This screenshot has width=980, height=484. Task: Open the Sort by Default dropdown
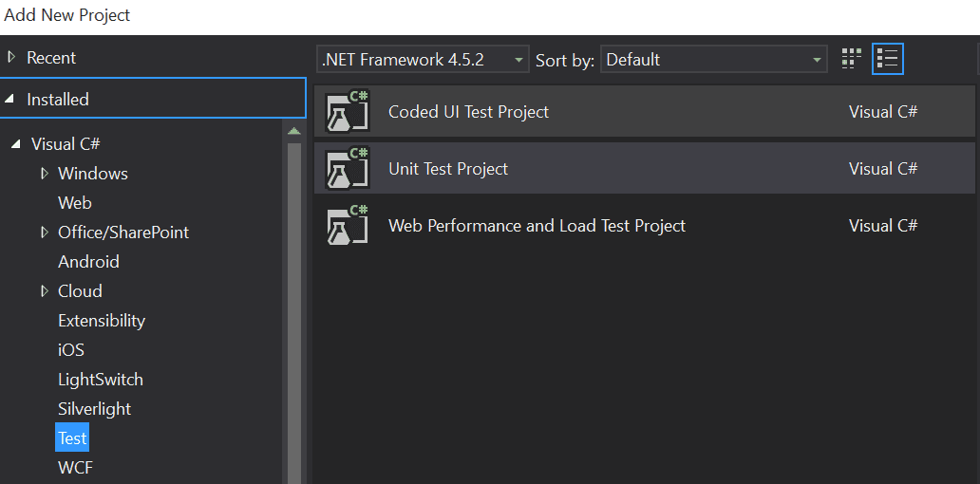pyautogui.click(x=714, y=60)
